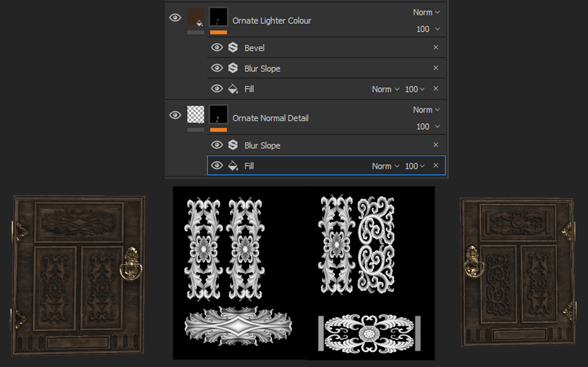This screenshot has width=588, height=367.
Task: Click the Blur Slope filter icon under Ornate Normal Detail
Action: tap(233, 145)
